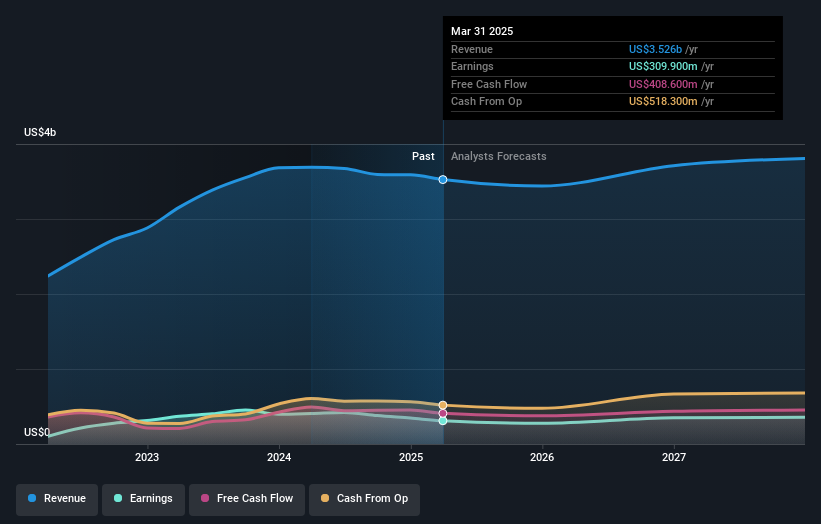Click the US$518.300m cash from op value

[x=663, y=102]
